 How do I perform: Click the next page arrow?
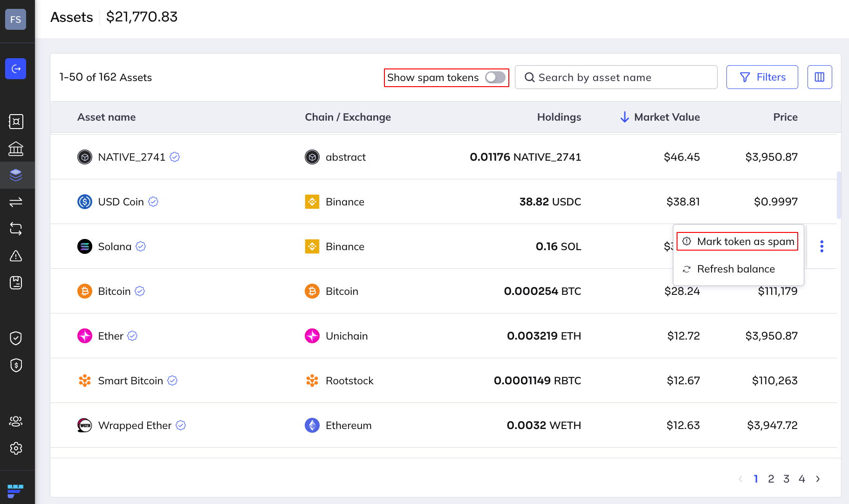(x=818, y=479)
